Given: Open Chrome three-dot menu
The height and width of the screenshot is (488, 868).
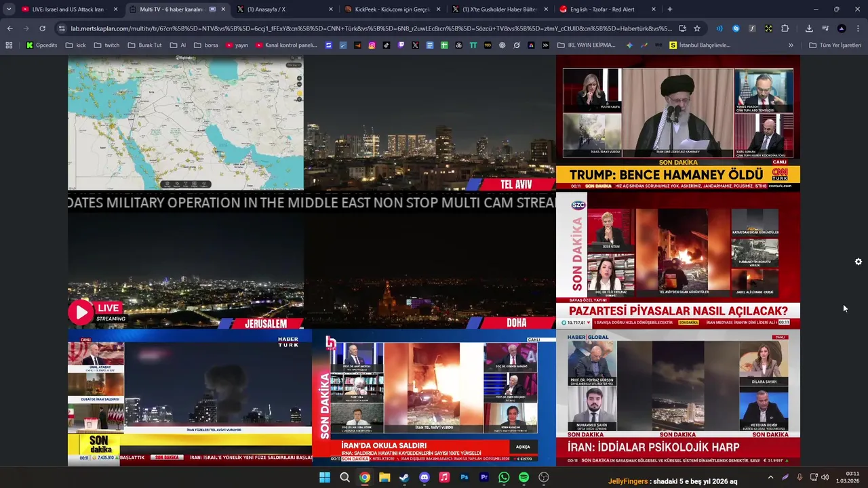Looking at the screenshot, I should click(859, 28).
